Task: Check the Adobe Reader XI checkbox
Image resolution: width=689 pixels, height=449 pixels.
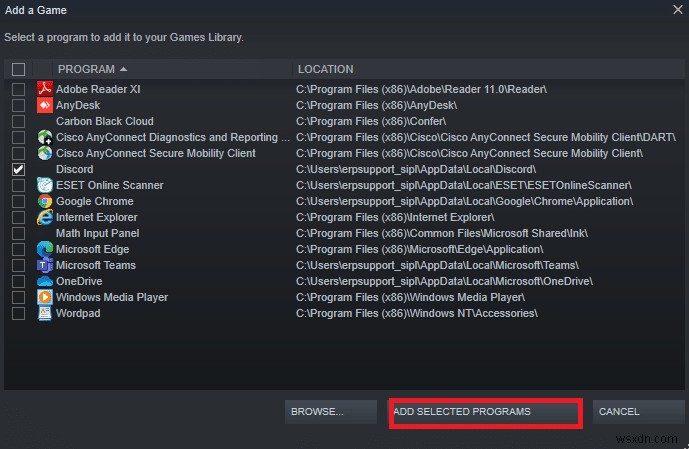Action: click(x=18, y=89)
